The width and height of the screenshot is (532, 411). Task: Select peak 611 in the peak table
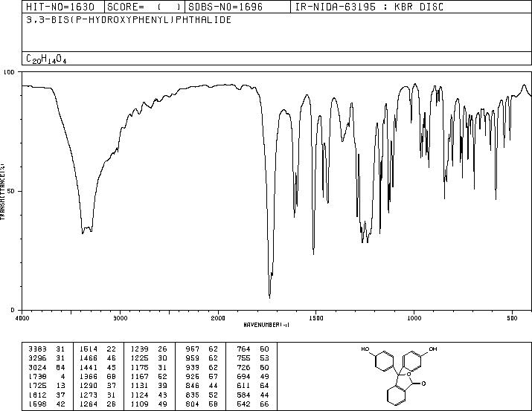pyautogui.click(x=243, y=386)
